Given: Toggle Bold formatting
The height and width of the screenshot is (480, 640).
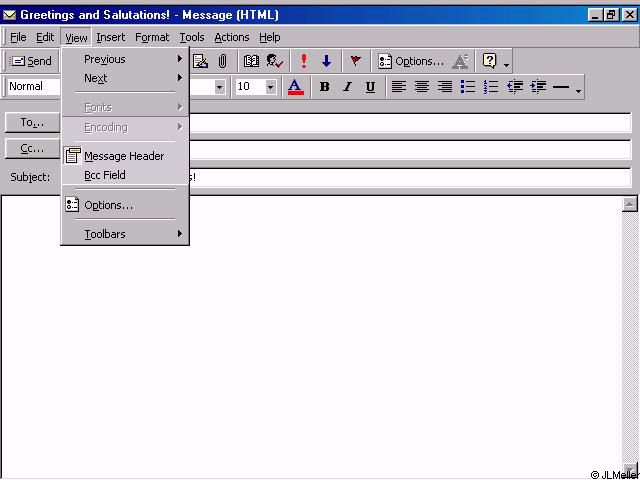Looking at the screenshot, I should 324,87.
